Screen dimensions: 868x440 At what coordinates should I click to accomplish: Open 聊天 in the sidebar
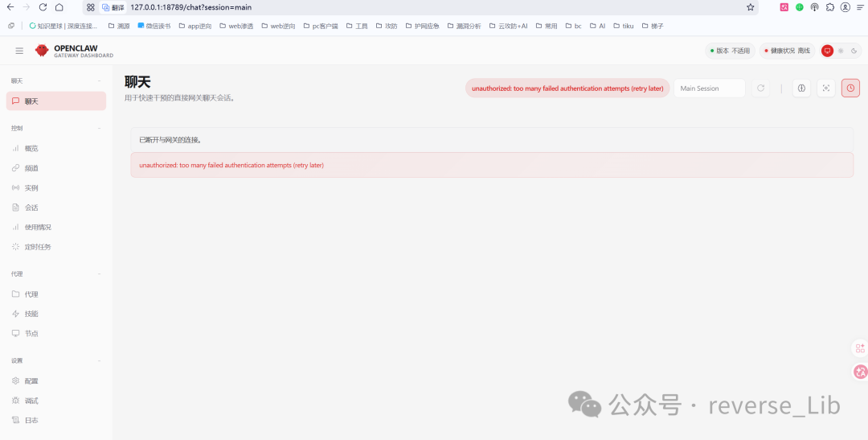[x=56, y=101]
